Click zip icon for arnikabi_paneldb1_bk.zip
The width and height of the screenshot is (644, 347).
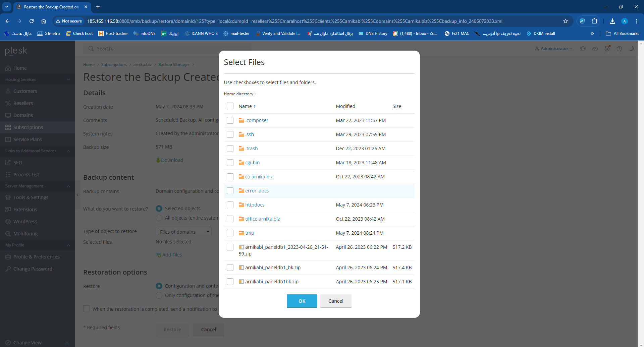click(x=241, y=268)
